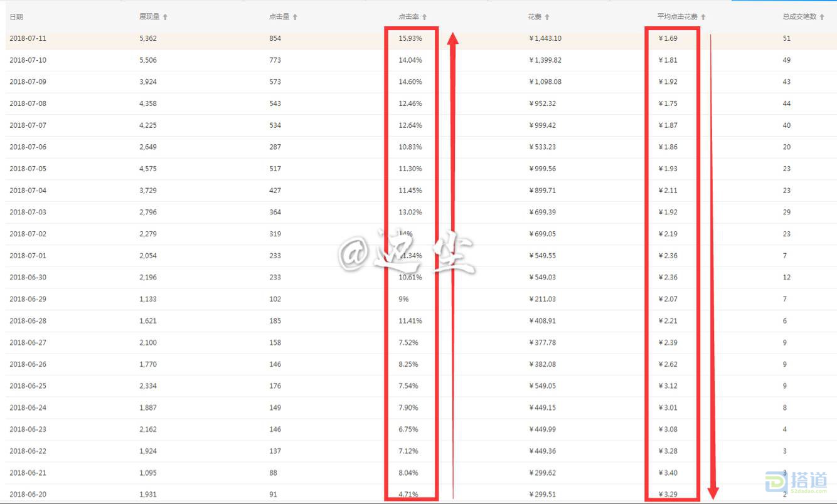Click the spend value ¥952.32
This screenshot has width=837, height=504.
tap(542, 103)
